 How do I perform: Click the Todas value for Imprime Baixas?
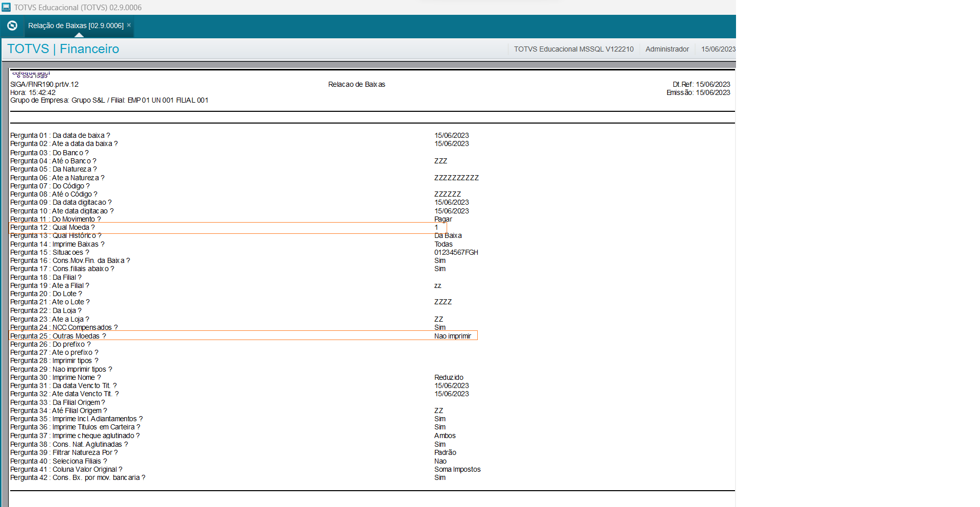tap(444, 244)
